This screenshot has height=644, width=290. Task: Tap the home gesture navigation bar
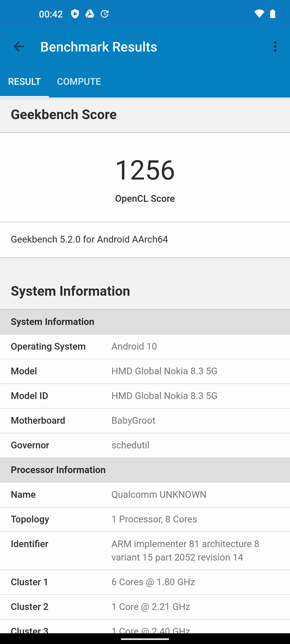click(x=145, y=638)
